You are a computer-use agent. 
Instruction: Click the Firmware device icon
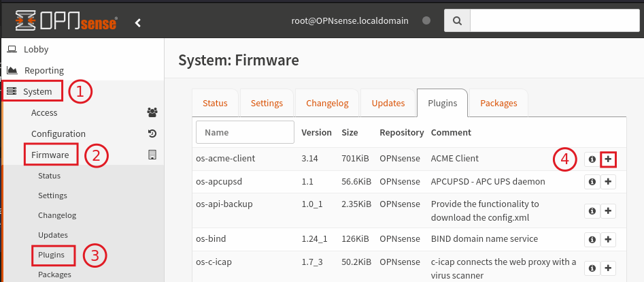152,155
